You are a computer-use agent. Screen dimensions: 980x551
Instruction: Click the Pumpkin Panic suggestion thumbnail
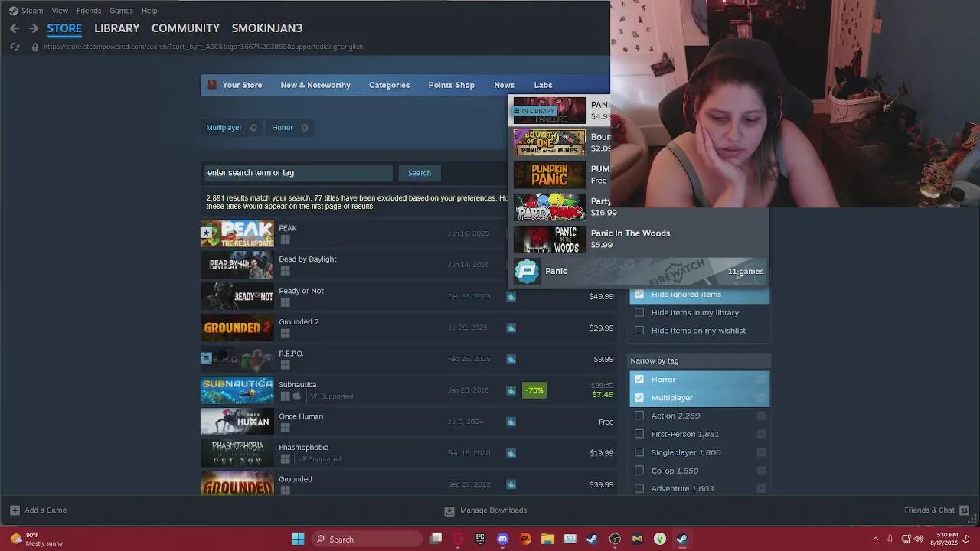549,174
